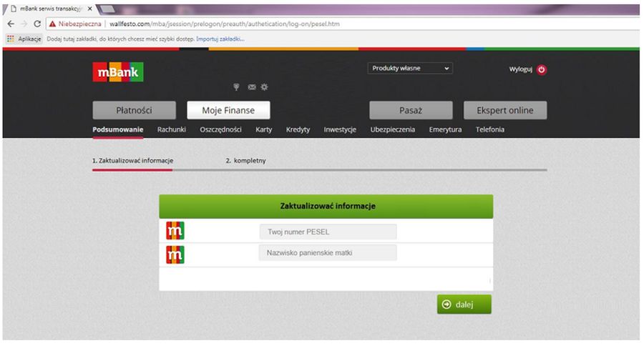
Task: Select step 2 kompletny
Action: tap(245, 160)
